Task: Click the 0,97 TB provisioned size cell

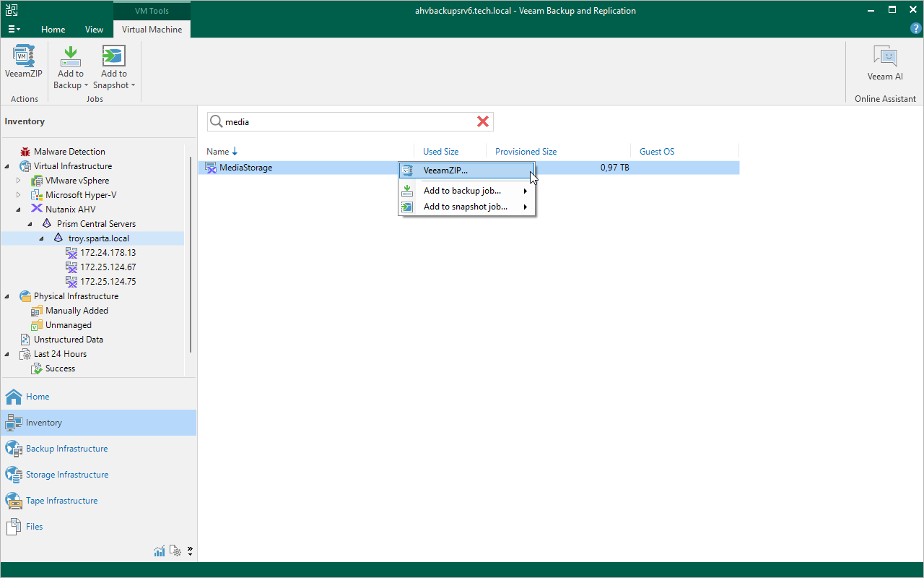Action: (614, 168)
